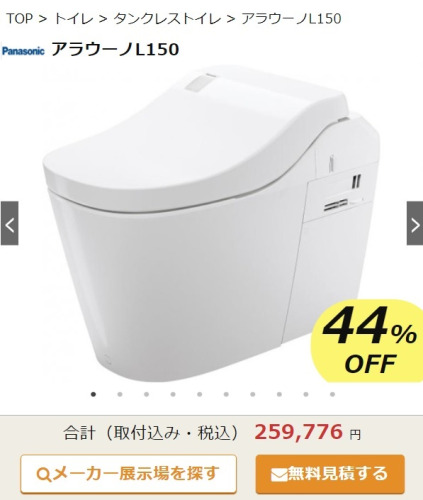The height and width of the screenshot is (500, 423).
Task: Click the Panasonic brand logo
Action: (x=23, y=51)
